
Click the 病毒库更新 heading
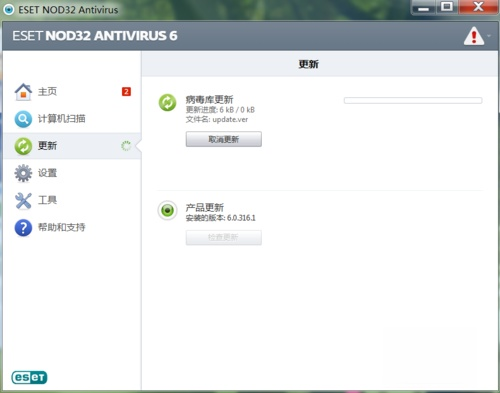209,99
